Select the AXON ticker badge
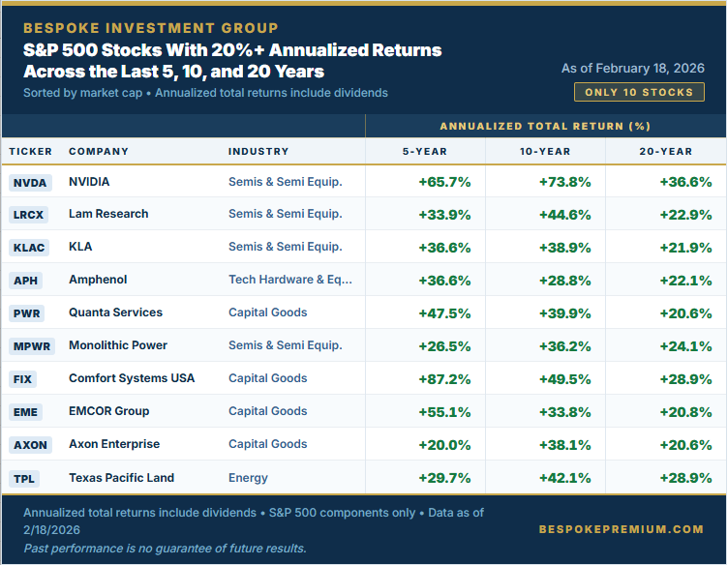The width and height of the screenshot is (728, 565). 30,445
